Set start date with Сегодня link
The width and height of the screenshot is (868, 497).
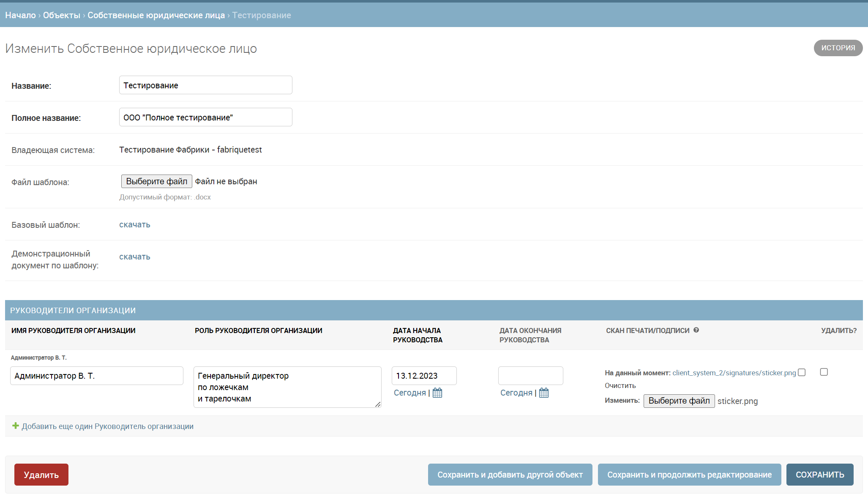point(409,393)
